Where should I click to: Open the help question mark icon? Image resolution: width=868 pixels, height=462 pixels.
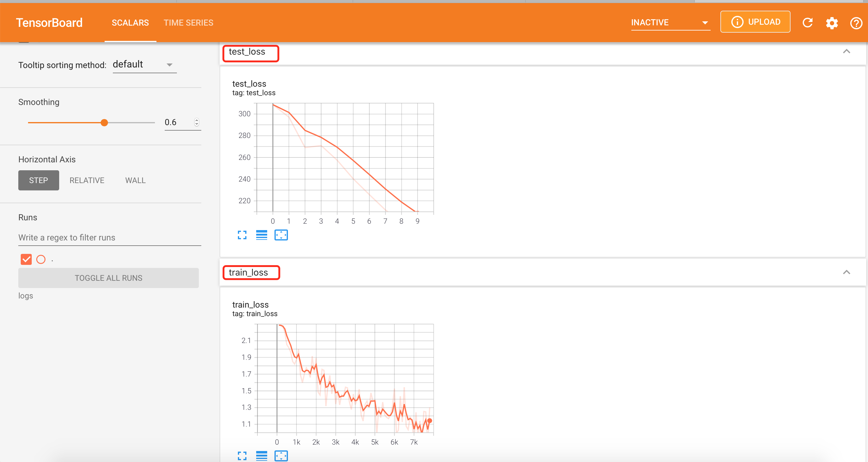(x=856, y=23)
